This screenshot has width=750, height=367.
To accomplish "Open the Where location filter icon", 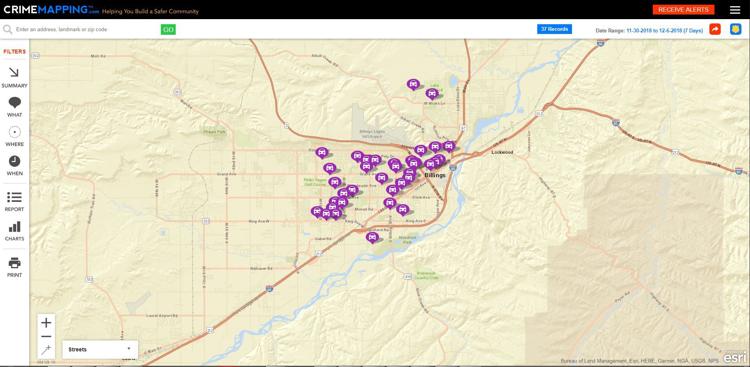I will tap(15, 132).
